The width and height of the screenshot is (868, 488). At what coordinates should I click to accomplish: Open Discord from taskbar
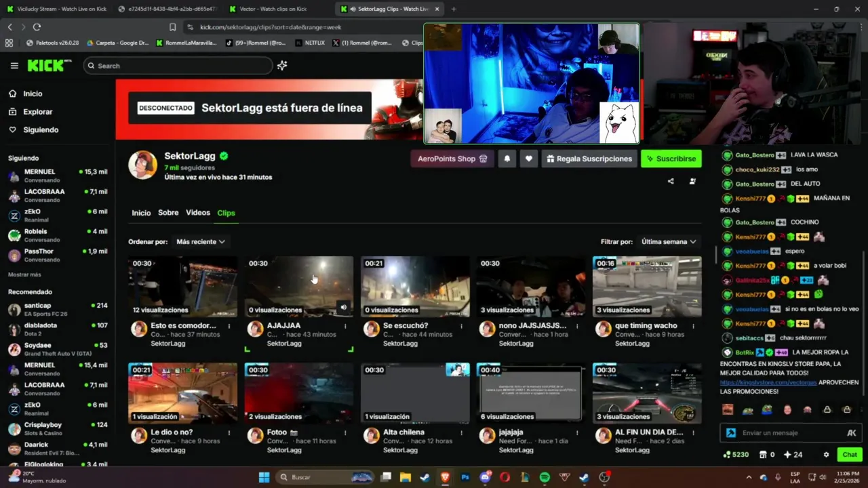pos(485,477)
